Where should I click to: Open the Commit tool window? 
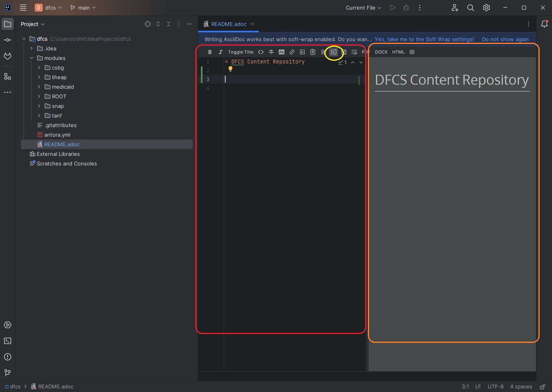[8, 40]
